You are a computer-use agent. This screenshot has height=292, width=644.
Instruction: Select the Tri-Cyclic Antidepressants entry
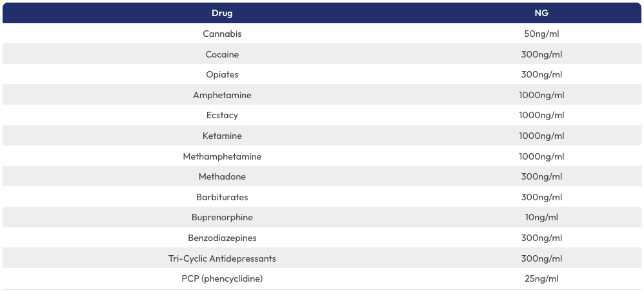point(222,258)
